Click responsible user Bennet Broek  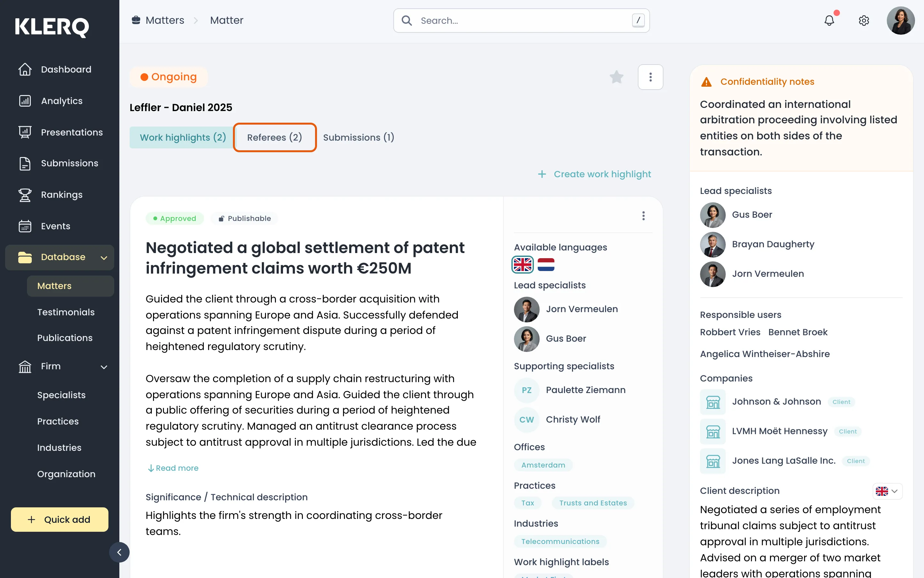click(x=798, y=332)
